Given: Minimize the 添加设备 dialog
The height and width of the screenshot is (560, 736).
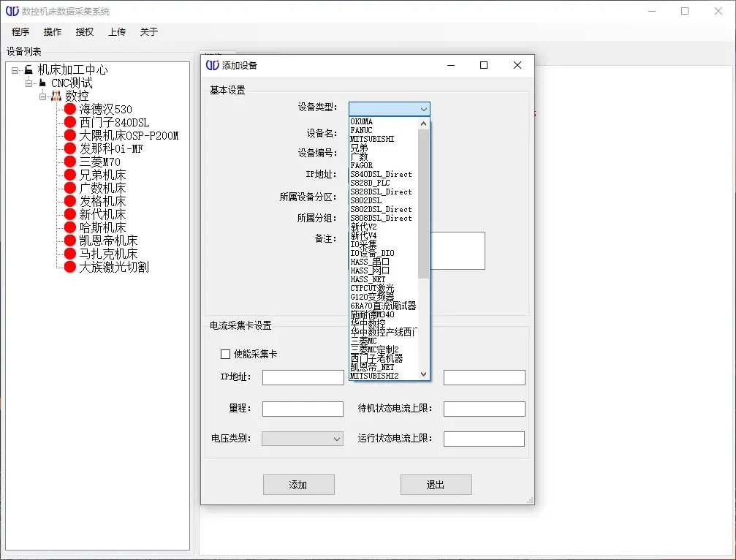Looking at the screenshot, I should 451,65.
